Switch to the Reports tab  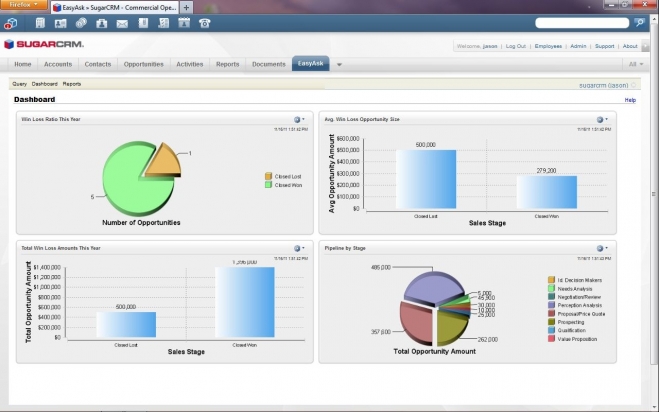point(227,64)
